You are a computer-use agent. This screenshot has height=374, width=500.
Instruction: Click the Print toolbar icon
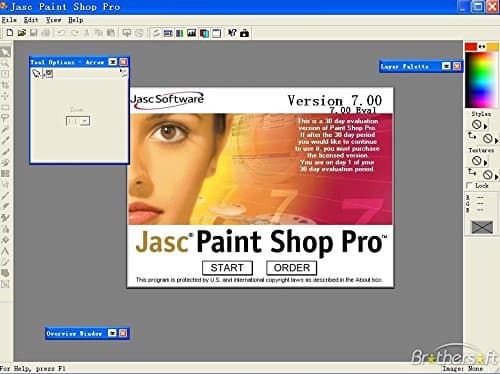(x=46, y=33)
